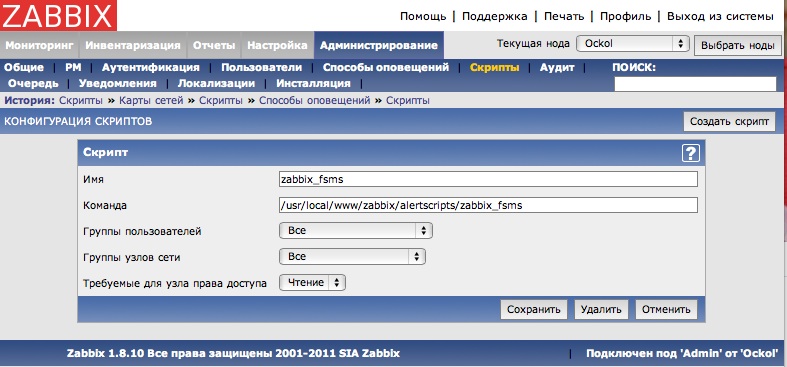Open the access rights Чтение dropdown
The image size is (787, 367).
313,283
